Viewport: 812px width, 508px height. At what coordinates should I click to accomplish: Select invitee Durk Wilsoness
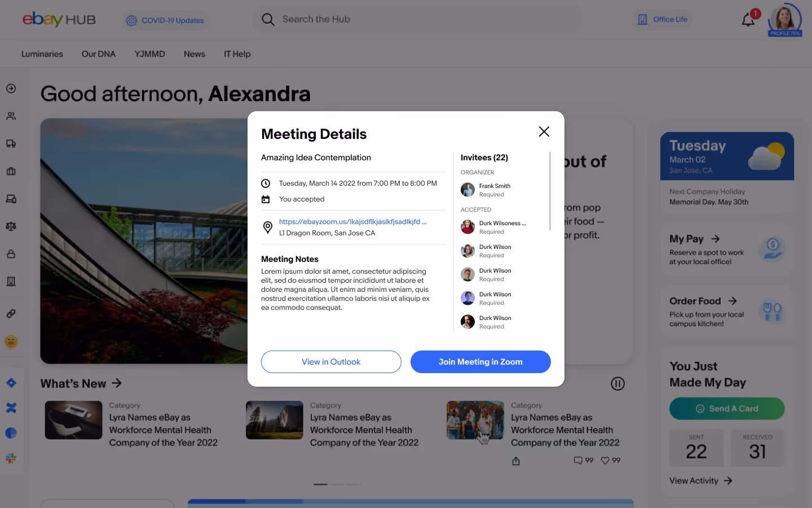(493, 227)
